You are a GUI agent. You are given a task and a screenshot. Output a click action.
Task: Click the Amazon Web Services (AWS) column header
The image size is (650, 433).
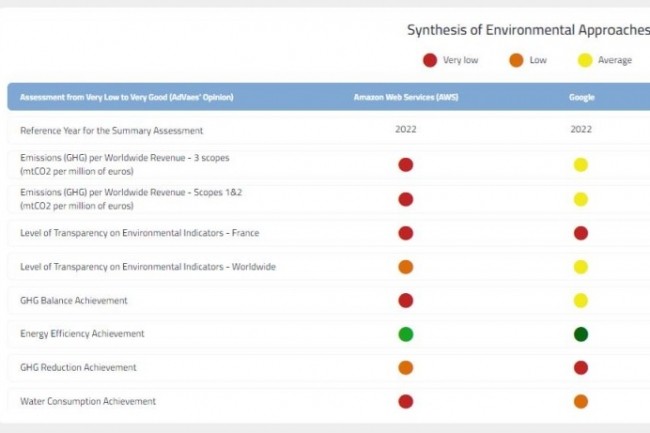click(406, 97)
